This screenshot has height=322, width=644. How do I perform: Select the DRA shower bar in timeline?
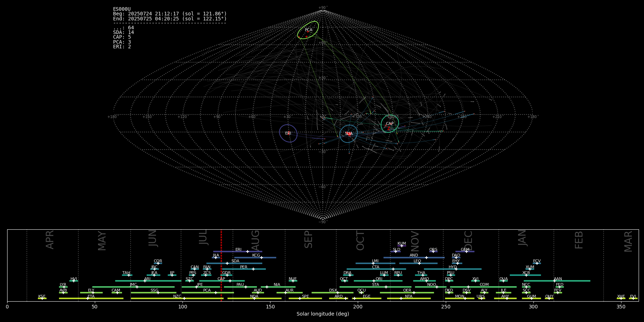(348, 275)
